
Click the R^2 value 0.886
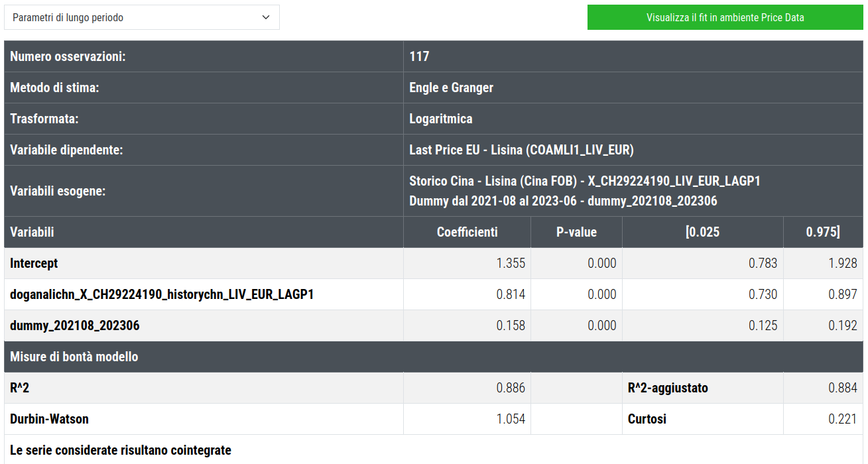(511, 388)
